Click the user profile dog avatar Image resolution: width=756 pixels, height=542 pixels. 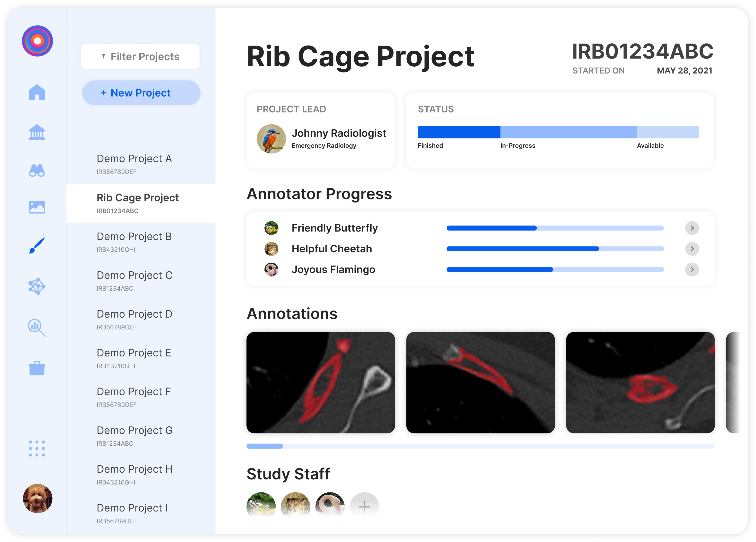(38, 498)
